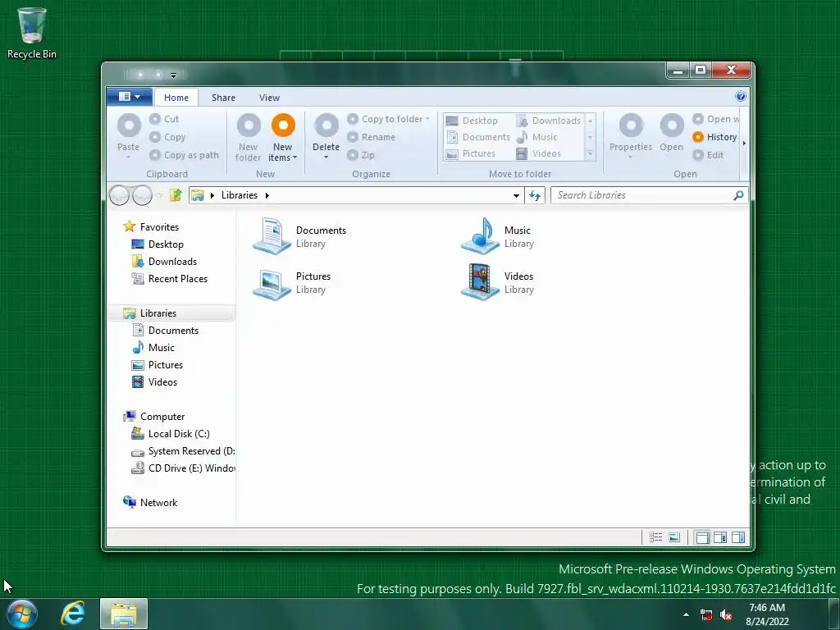This screenshot has width=840, height=630.
Task: Toggle the navigation pane button
Action: 702,537
